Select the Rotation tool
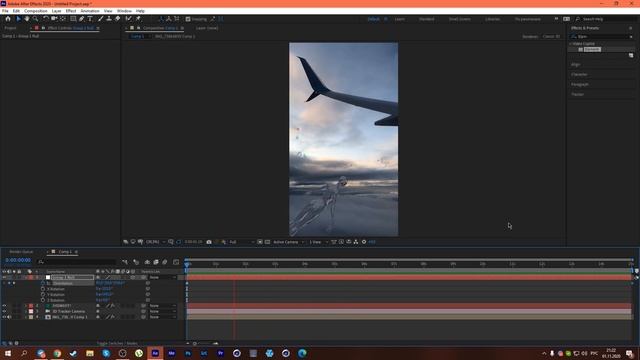This screenshot has height=360, width=640. [46, 19]
